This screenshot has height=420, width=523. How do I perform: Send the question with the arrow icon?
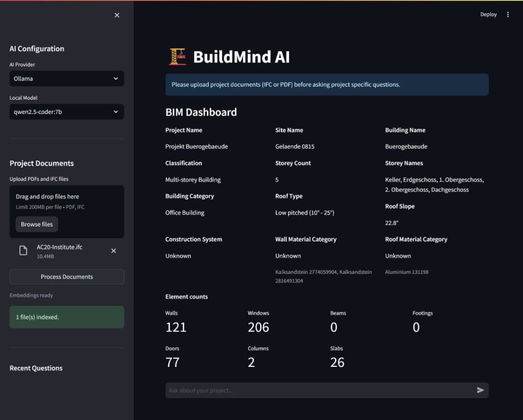coord(480,390)
